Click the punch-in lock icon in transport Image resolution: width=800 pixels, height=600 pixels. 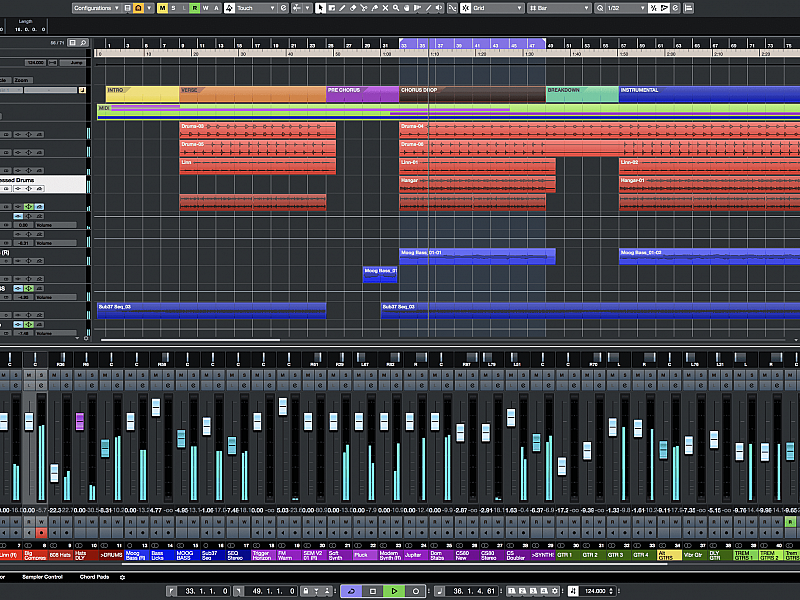(x=306, y=591)
